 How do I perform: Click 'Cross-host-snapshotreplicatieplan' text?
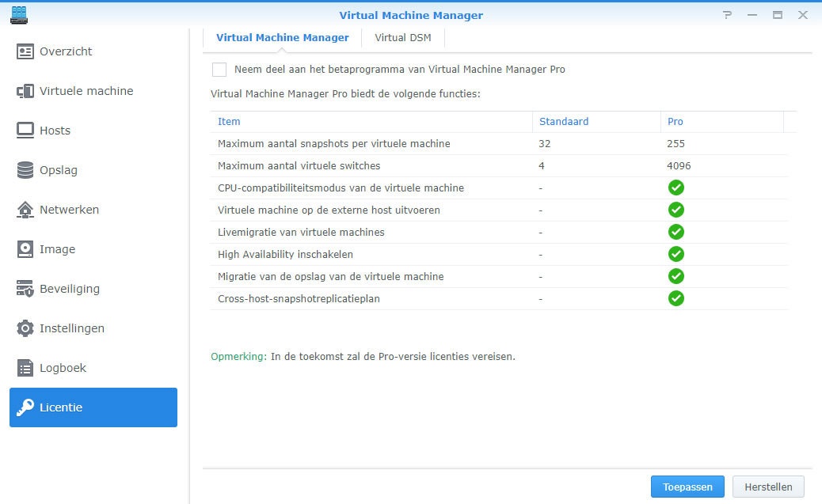(x=299, y=298)
